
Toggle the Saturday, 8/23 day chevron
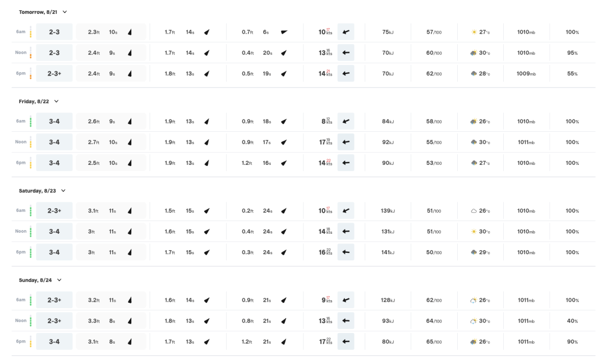point(63,191)
